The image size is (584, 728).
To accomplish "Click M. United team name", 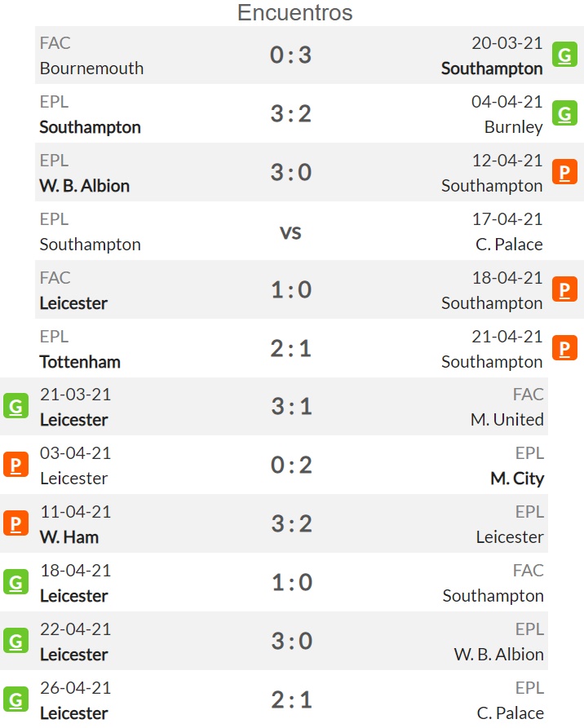I will [507, 420].
